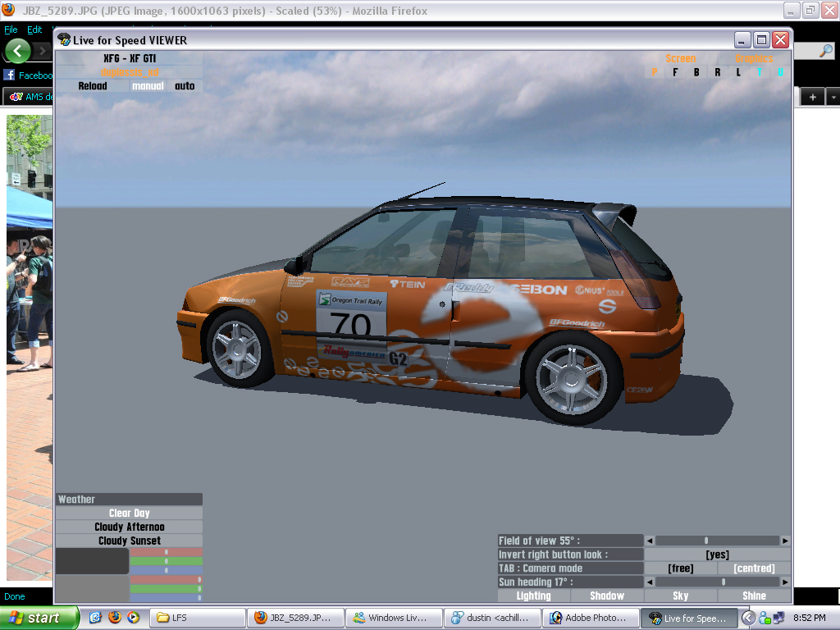
Task: Click the P toggle under Screen
Action: pos(654,72)
